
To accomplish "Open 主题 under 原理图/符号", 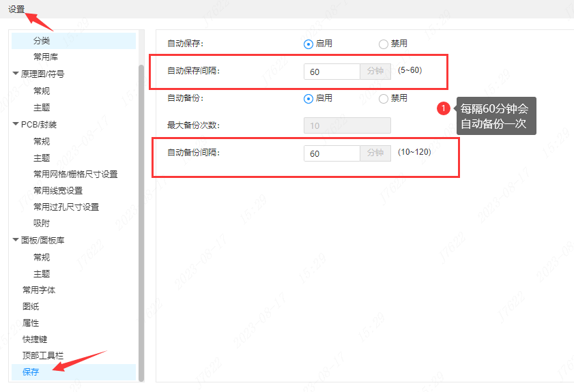I will (x=42, y=108).
